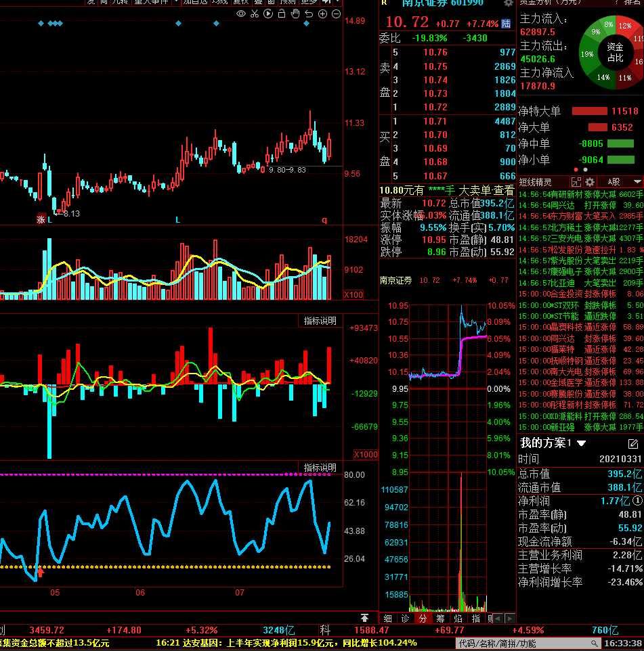The height and width of the screenshot is (651, 644).
Task: Click the red arrow signal on oscillator
Action: (41, 572)
